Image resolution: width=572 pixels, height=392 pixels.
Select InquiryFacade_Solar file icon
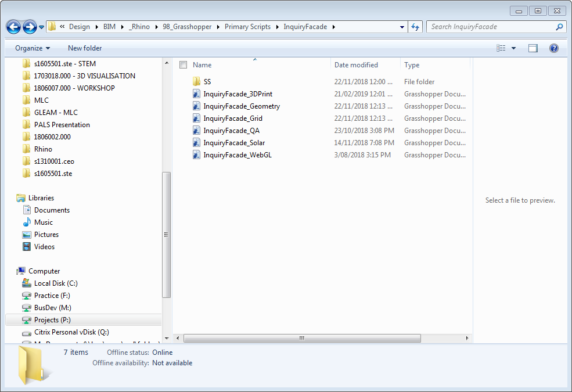(x=197, y=143)
